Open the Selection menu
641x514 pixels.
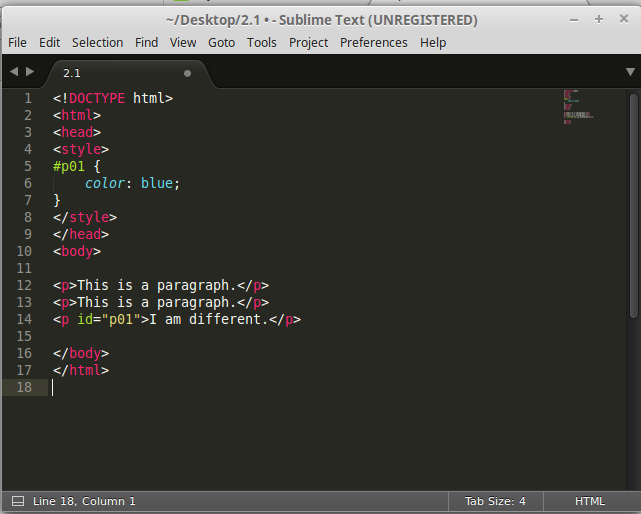(97, 42)
